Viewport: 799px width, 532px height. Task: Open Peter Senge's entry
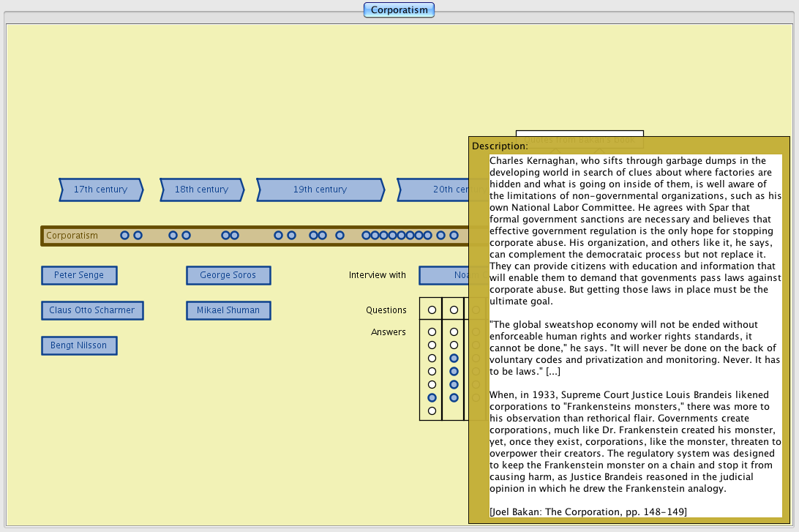[79, 275]
